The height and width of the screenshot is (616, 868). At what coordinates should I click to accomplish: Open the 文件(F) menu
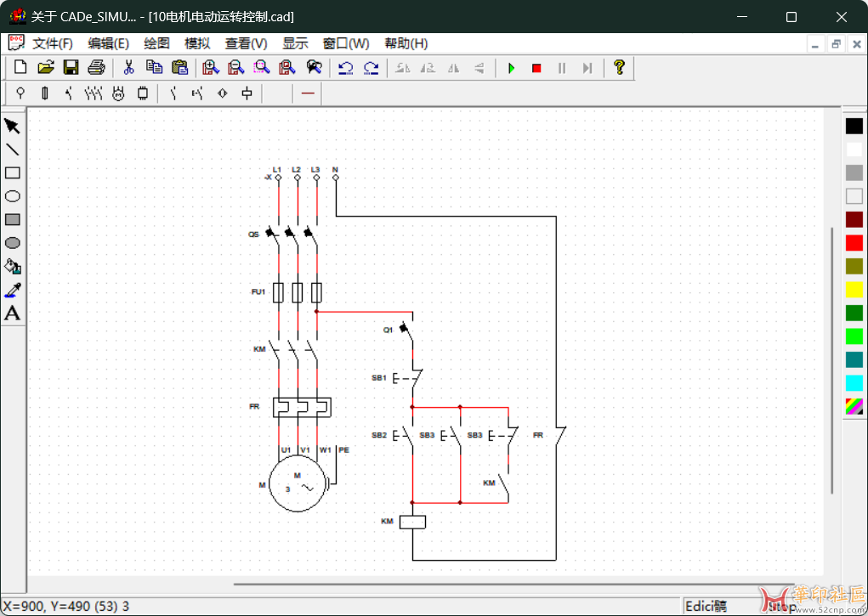coord(53,43)
